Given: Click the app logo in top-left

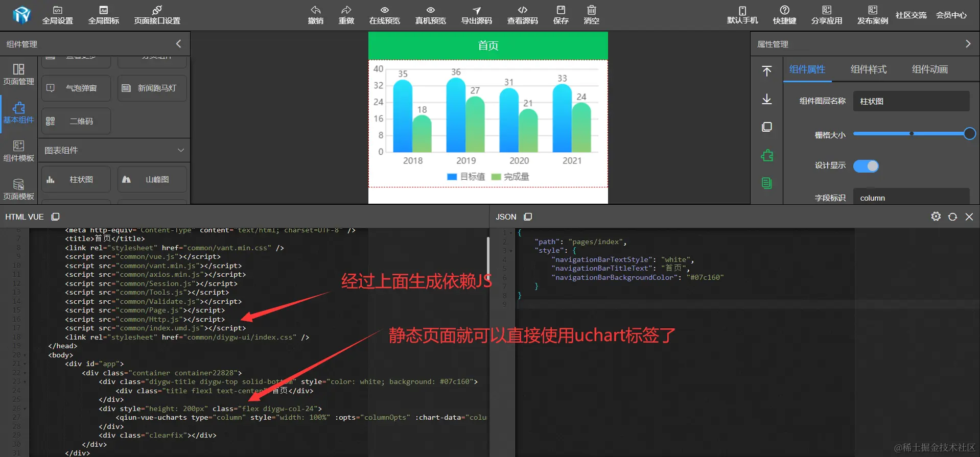Looking at the screenshot, I should (21, 15).
